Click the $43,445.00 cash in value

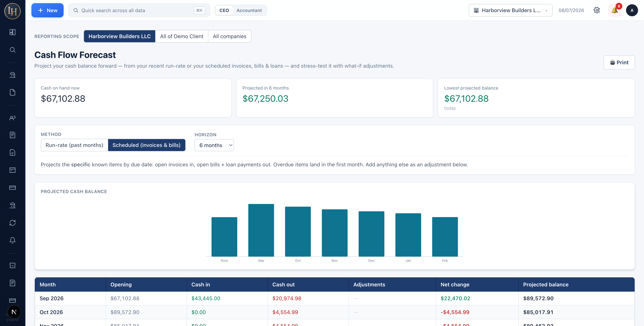pos(206,298)
